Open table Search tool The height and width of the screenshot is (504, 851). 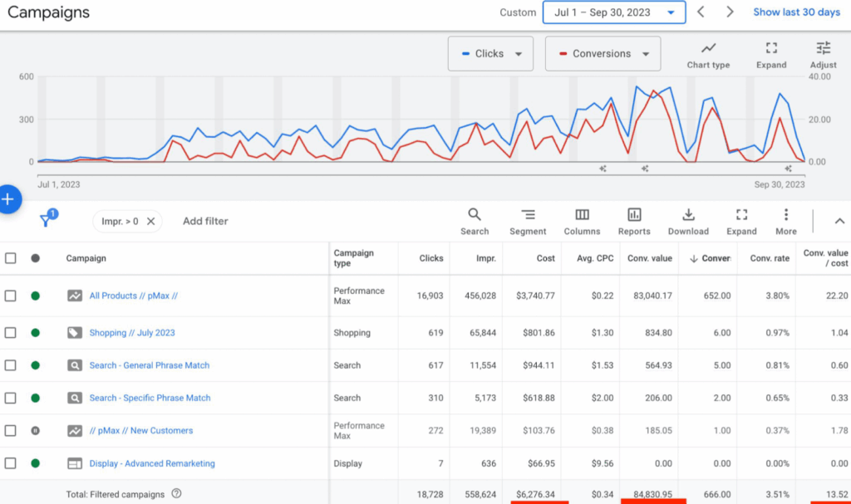[x=475, y=222]
